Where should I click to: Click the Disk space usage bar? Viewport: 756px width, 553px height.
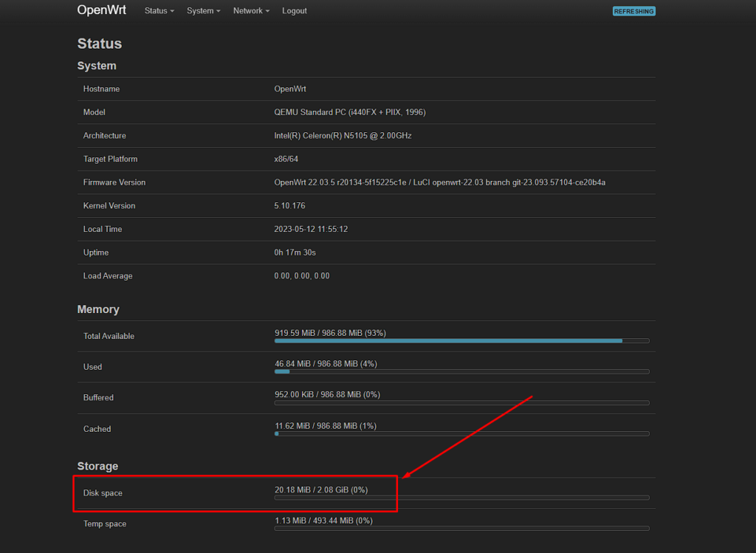(461, 498)
